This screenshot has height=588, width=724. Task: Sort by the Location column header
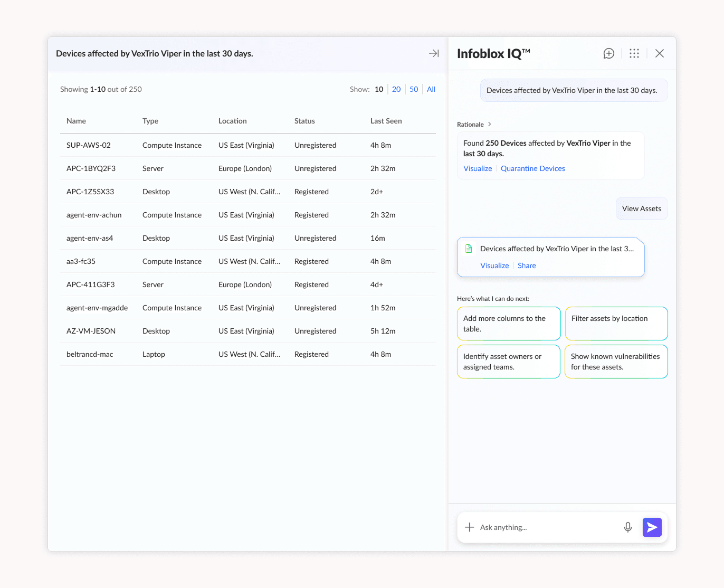pos(233,121)
